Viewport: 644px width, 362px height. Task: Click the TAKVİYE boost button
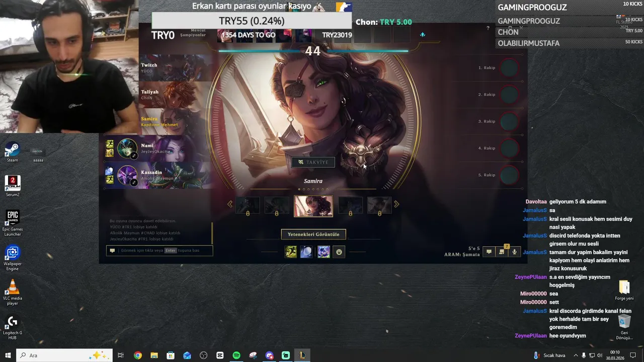(x=313, y=162)
